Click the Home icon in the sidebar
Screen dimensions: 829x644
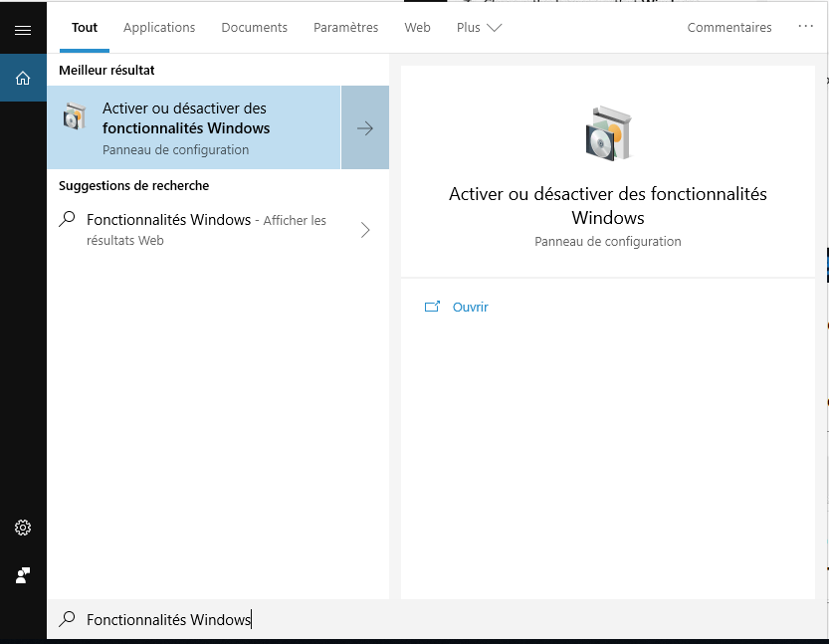coord(23,79)
